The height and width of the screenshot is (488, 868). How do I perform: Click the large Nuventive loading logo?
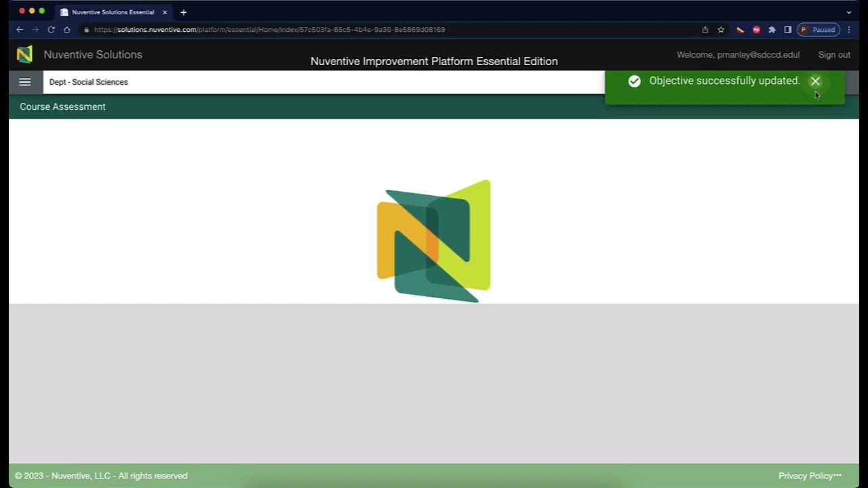434,241
